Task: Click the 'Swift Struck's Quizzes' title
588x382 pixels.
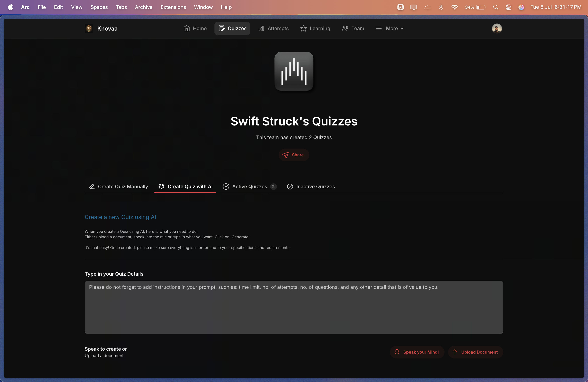Action: point(294,121)
